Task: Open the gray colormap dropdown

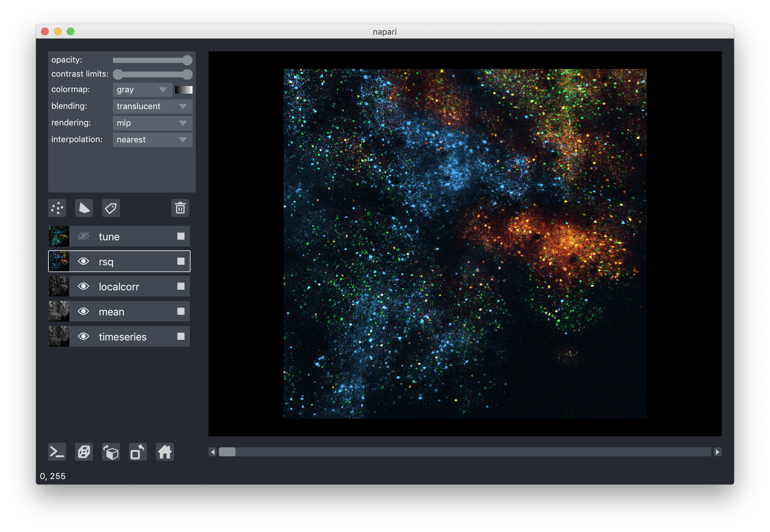Action: (142, 90)
